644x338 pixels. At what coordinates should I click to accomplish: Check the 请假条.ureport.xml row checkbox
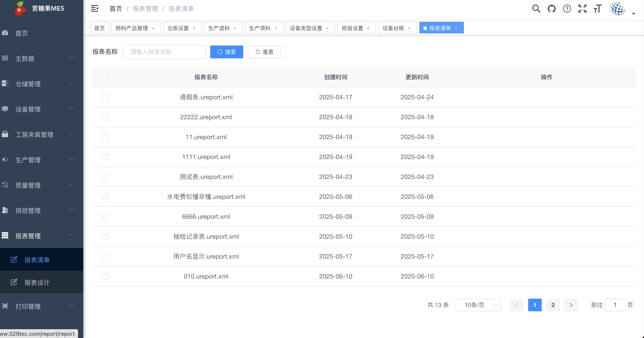(105, 97)
